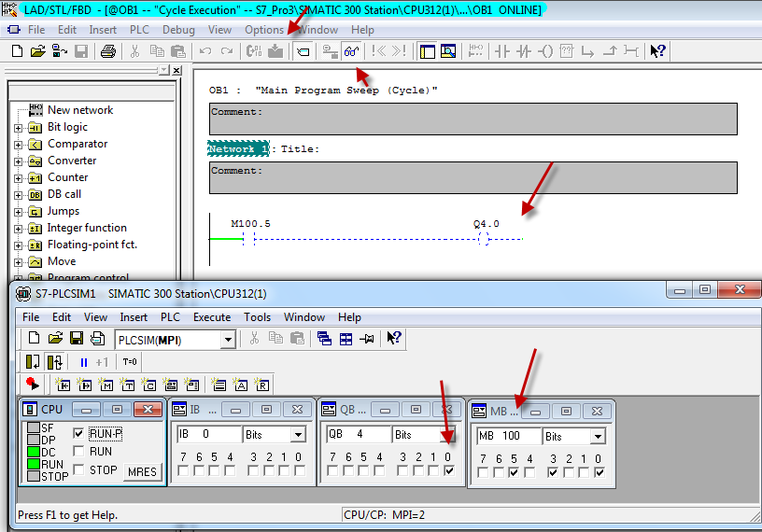Click the T=0 reset timers button
Screen dimensions: 762x532
tap(130, 362)
